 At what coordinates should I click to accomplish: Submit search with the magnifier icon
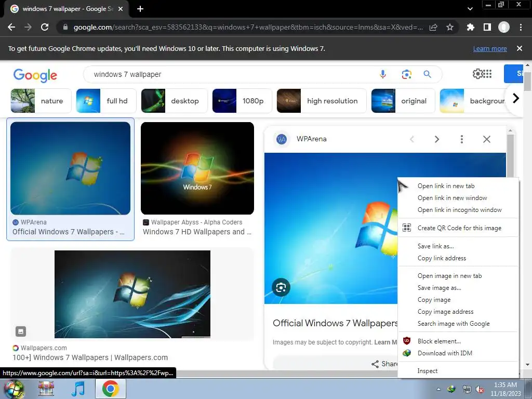(x=427, y=74)
